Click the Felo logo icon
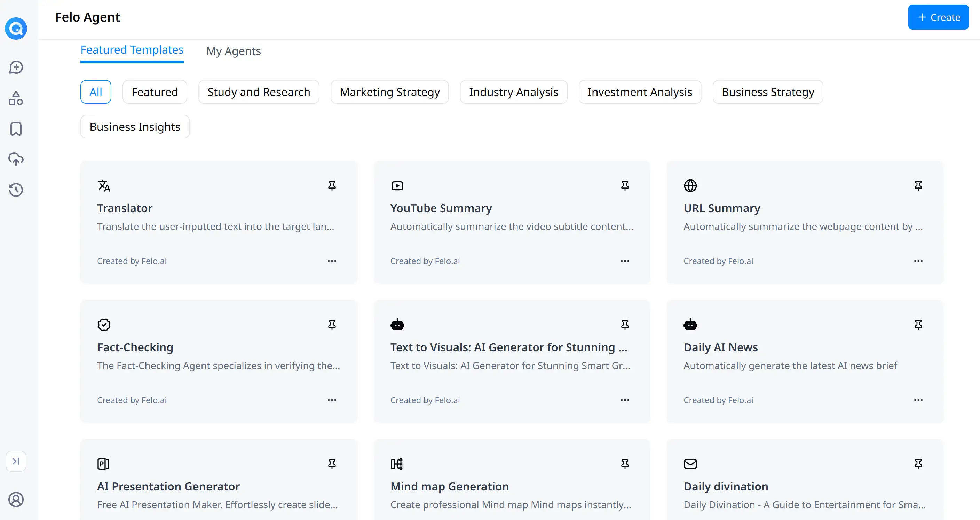The width and height of the screenshot is (980, 520). [x=16, y=29]
